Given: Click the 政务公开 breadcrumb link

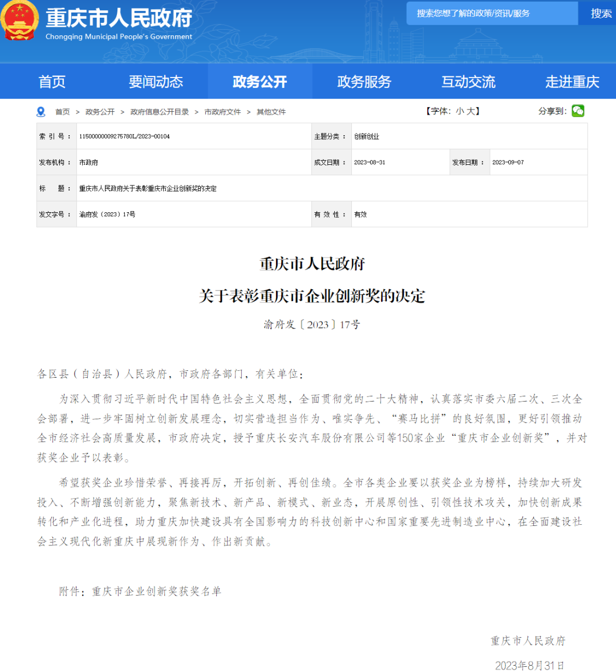Looking at the screenshot, I should (100, 112).
